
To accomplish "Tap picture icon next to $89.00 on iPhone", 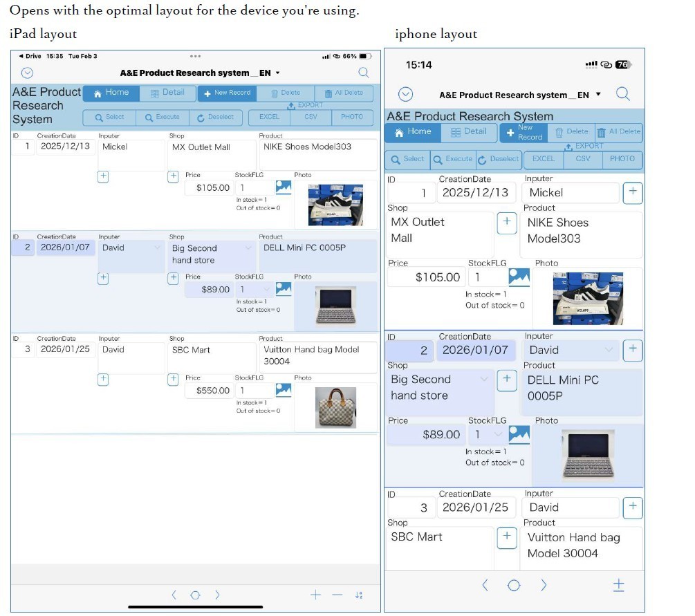I will click(519, 434).
